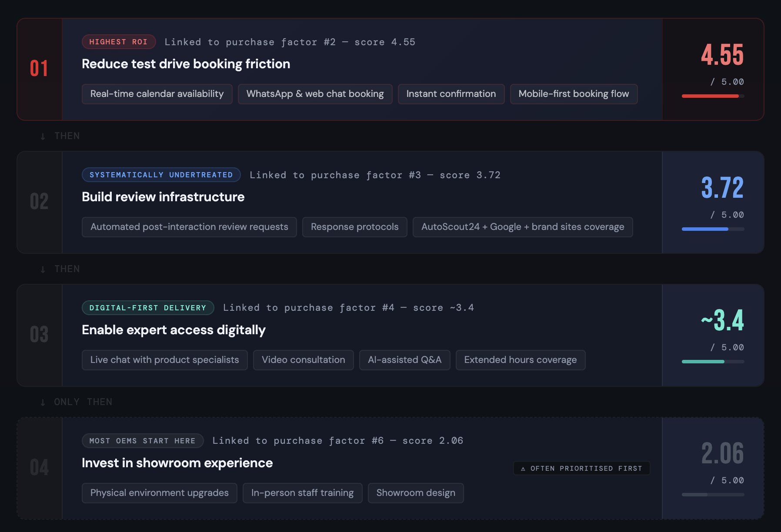781x532 pixels.
Task: Click the down arrow above the second THEN divider
Action: click(x=42, y=269)
